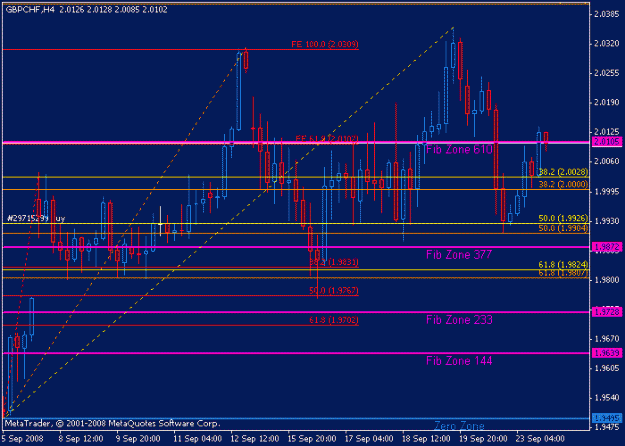The height and width of the screenshot is (446, 625).
Task: Click the 2.0255 price axis value
Action: [607, 73]
